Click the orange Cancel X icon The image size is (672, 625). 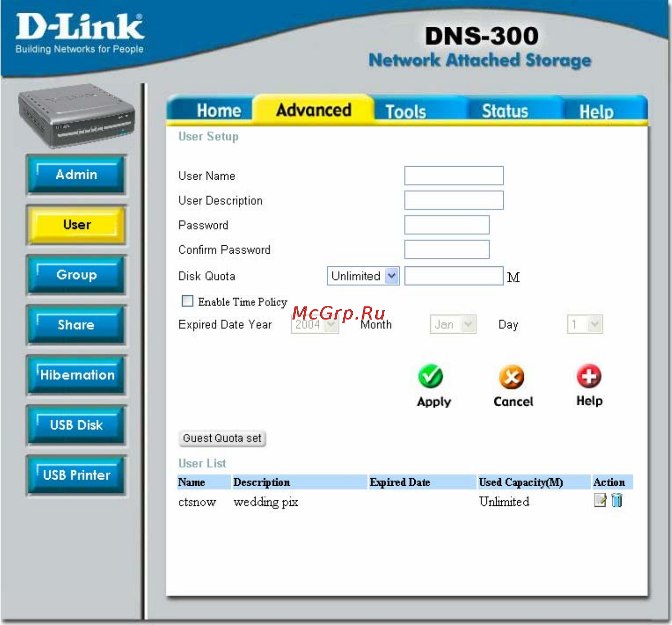512,377
